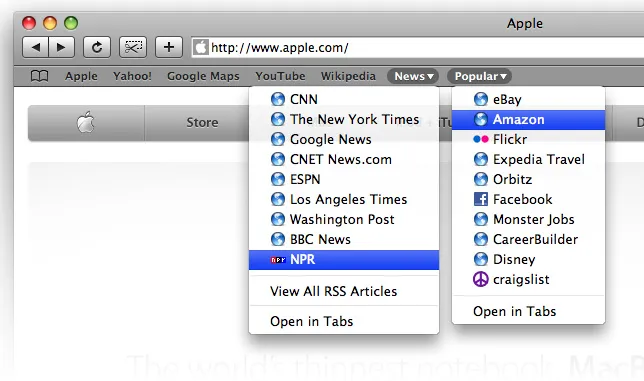Open the Google Maps bookmark

pyautogui.click(x=203, y=76)
